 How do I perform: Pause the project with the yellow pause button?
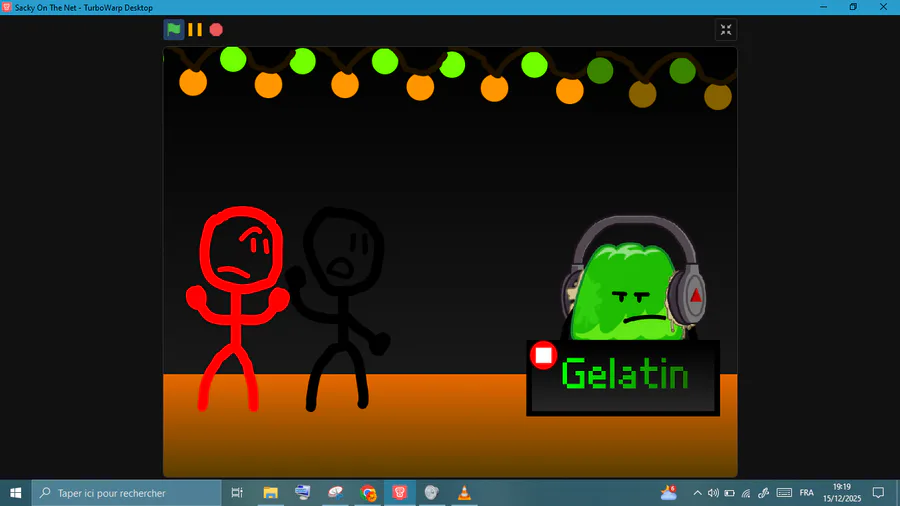pos(195,29)
